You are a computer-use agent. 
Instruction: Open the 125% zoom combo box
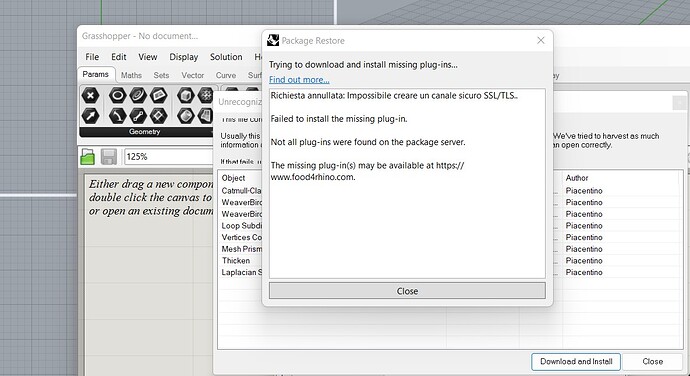(169, 157)
